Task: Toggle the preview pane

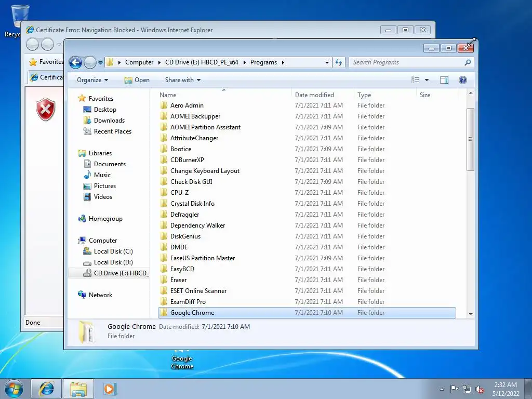Action: tap(444, 80)
